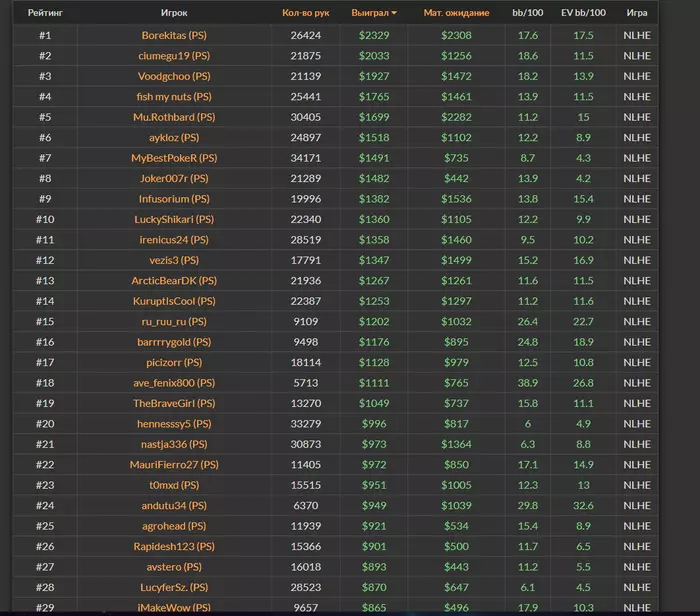Sort by Кол-во рук column header
Viewport: 700px width, 616px height.
pos(305,13)
